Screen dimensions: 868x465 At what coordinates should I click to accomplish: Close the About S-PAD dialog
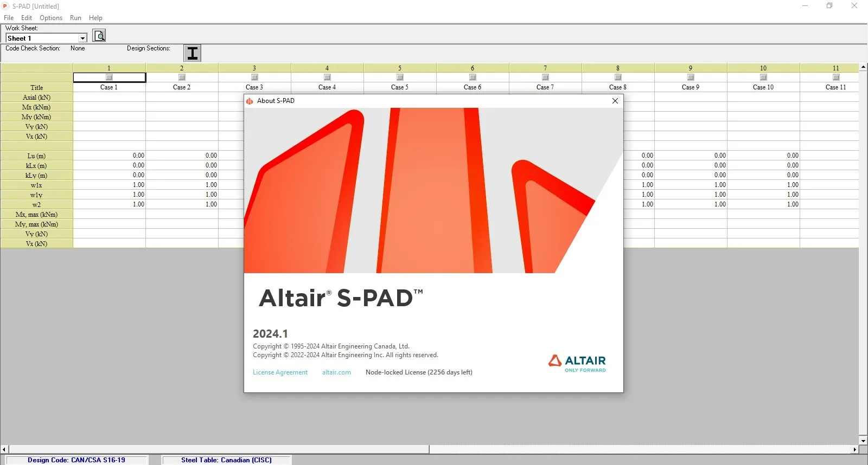tap(615, 101)
